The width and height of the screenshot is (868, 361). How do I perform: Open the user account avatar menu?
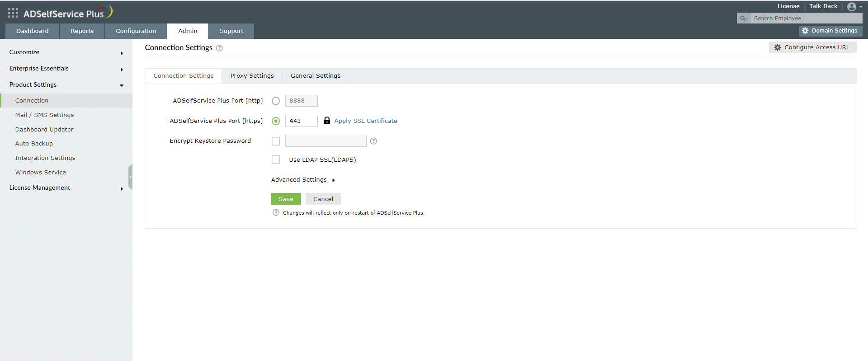[x=852, y=7]
